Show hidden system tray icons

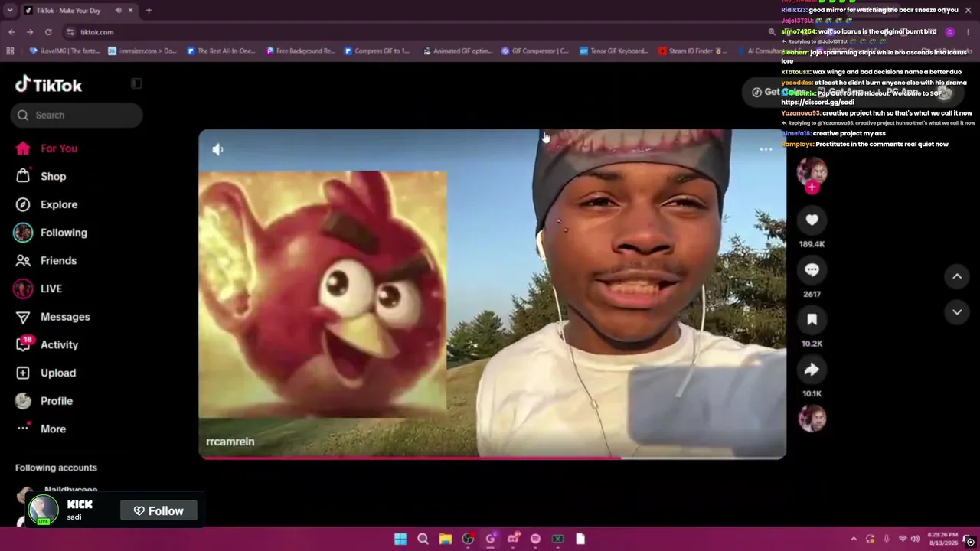[854, 539]
